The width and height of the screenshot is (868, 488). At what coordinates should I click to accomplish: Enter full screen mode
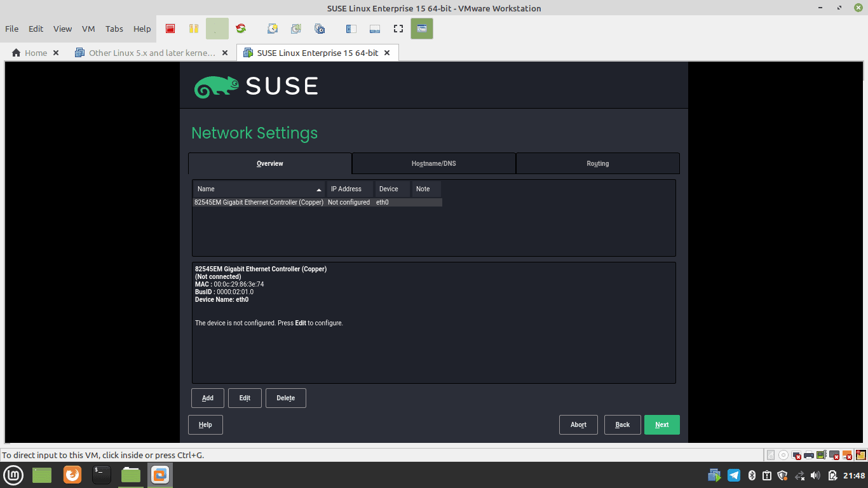398,29
